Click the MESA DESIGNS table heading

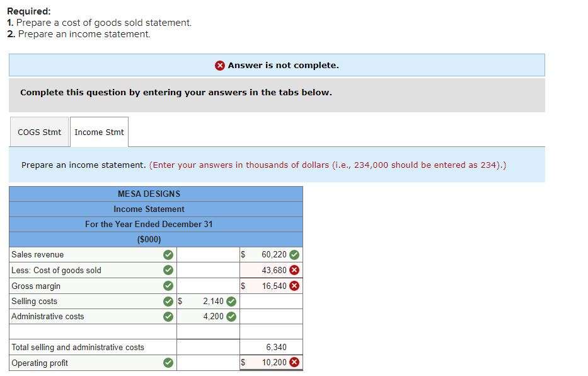149,194
